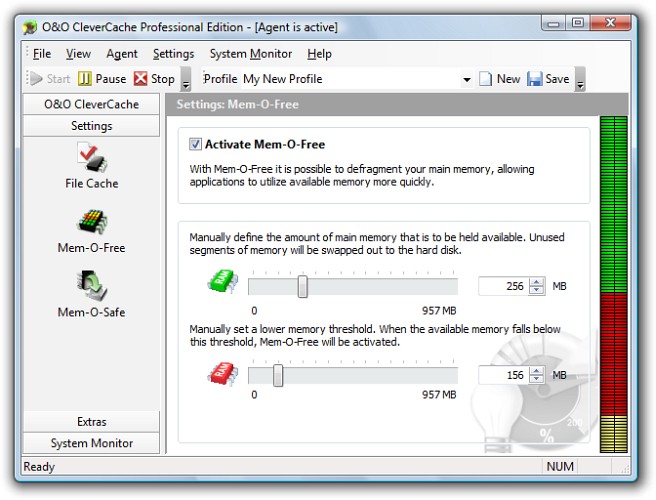656x500 pixels.
Task: Open System Monitor panel section
Action: coord(92,443)
